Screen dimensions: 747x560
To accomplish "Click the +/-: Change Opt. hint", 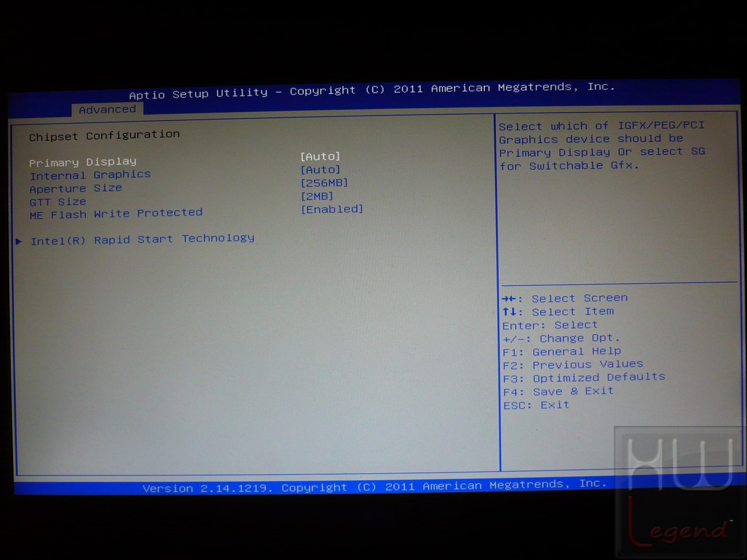I will click(x=561, y=338).
